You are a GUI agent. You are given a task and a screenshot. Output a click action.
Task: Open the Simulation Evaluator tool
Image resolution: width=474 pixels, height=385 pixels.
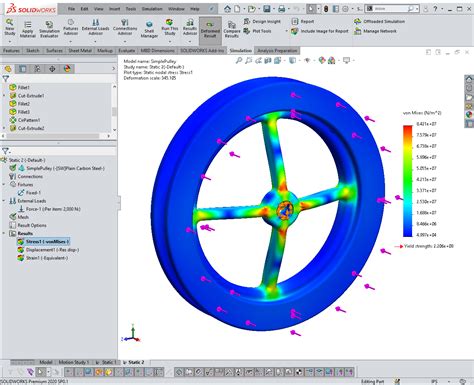[x=49, y=29]
